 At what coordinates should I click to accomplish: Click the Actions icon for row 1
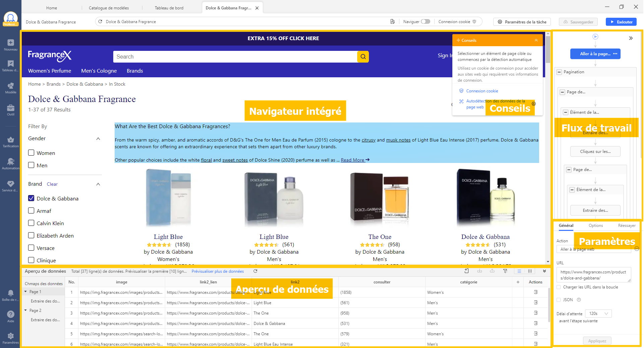pyautogui.click(x=535, y=292)
